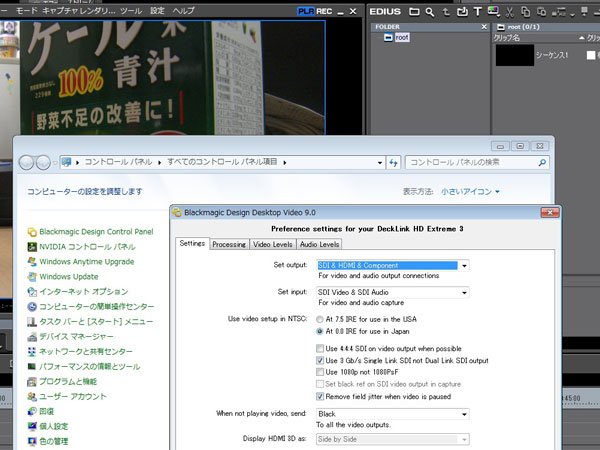Screen dimensions: 600x450
Task: Open 色の管理 control panel item
Action: tap(48, 441)
